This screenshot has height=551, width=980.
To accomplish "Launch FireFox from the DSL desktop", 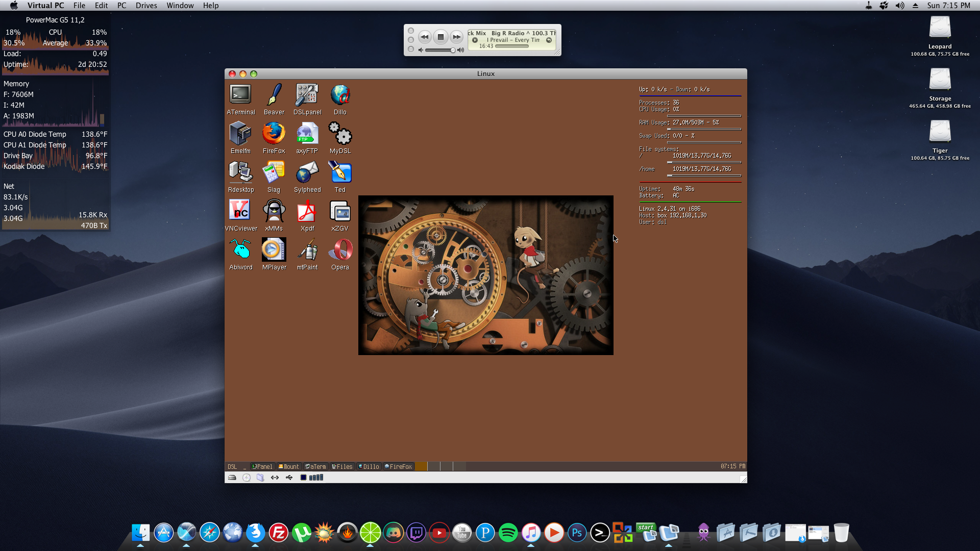I will coord(274,134).
